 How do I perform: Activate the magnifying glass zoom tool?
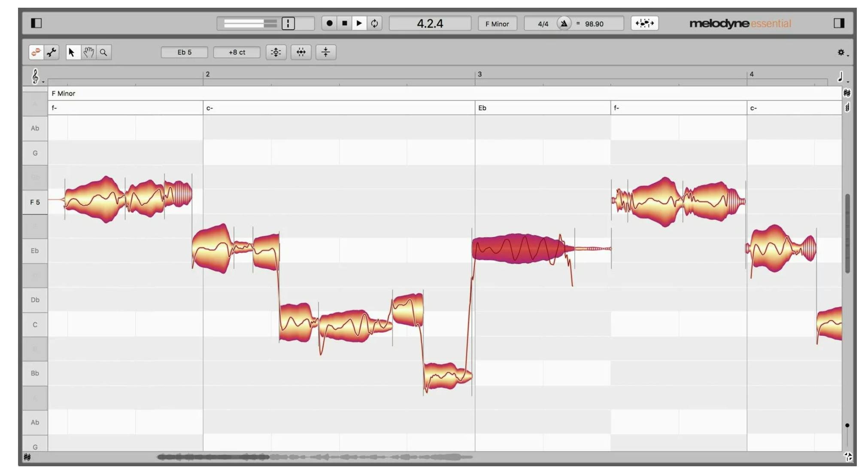pyautogui.click(x=103, y=52)
